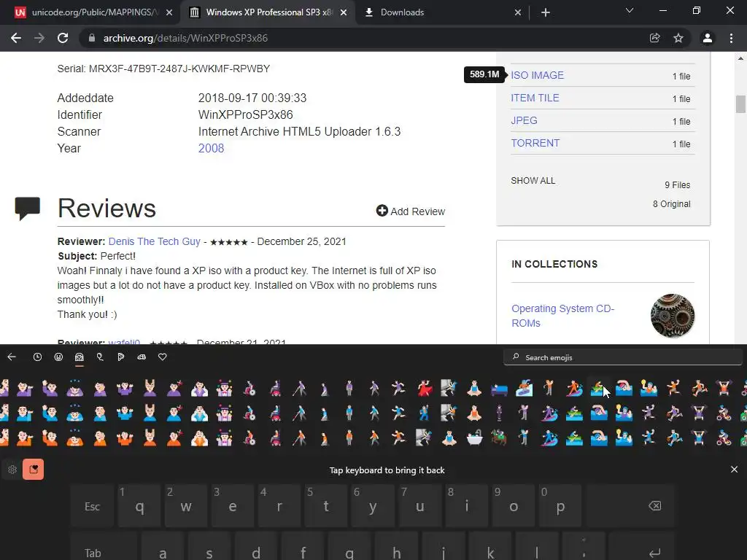Screen dimensions: 747x560
Task: Tap the q key on touch keyboard
Action: [139, 506]
